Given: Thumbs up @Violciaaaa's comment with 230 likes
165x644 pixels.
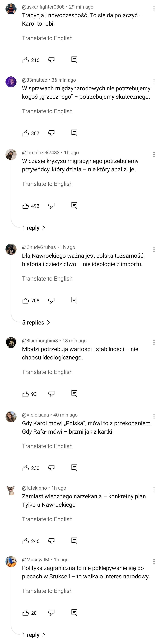Looking at the screenshot, I should point(26,468).
